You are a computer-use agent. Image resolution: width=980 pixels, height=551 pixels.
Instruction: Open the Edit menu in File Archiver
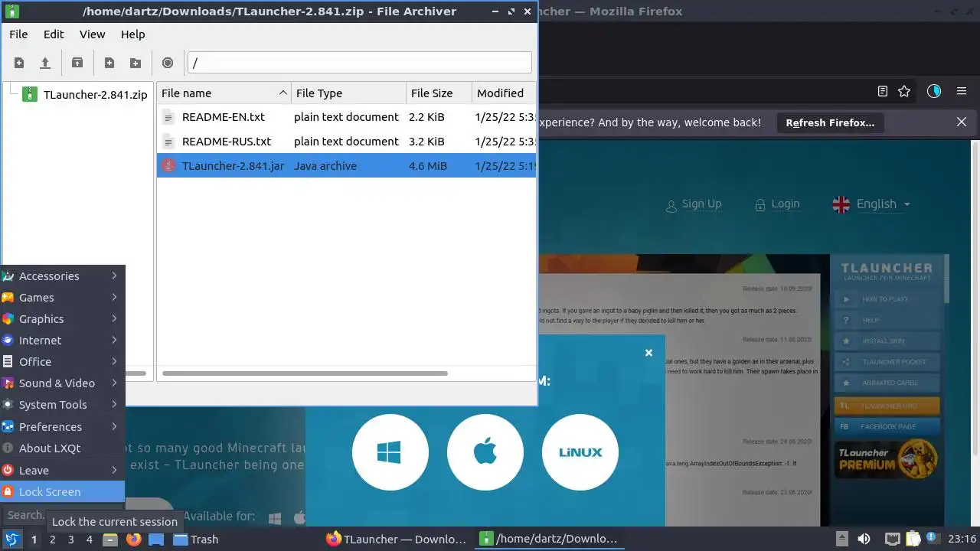tap(54, 34)
